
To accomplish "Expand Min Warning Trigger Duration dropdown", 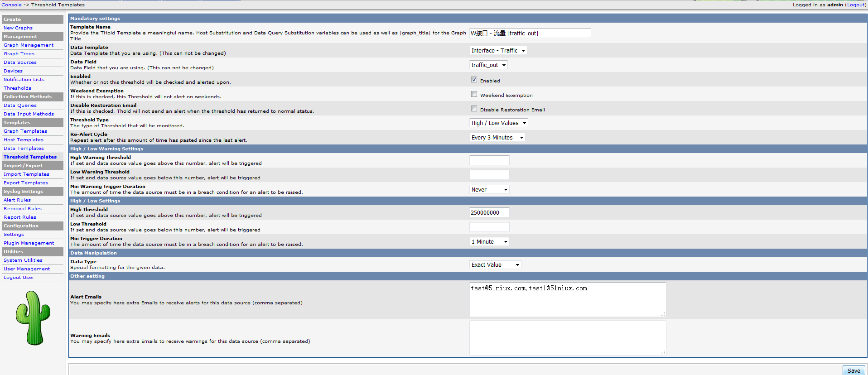I will point(489,190).
